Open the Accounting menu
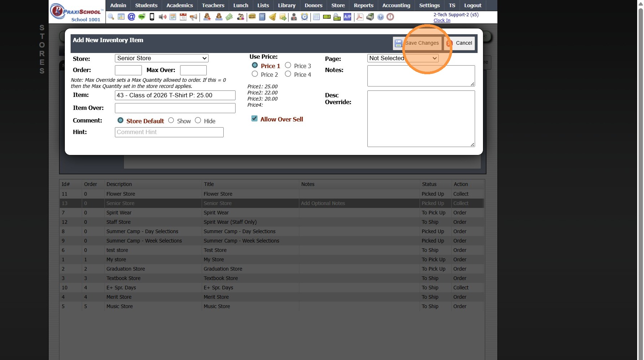Viewport: 644px width, 360px height. [396, 5]
